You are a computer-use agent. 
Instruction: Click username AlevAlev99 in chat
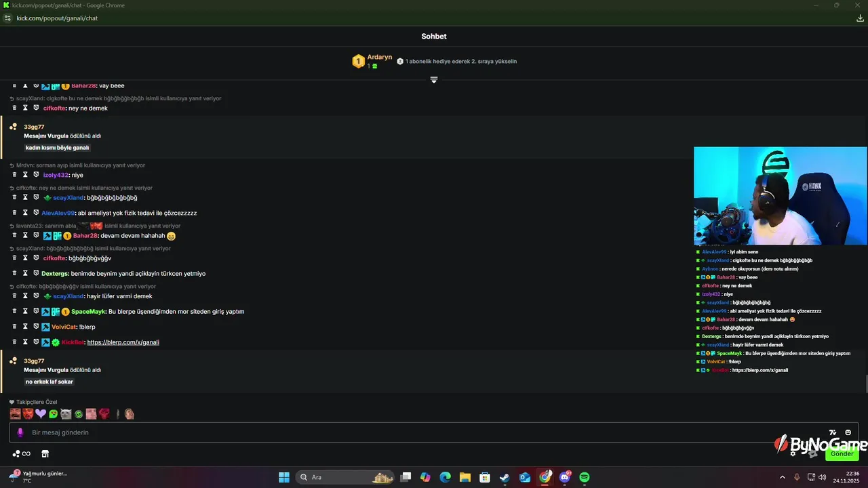pyautogui.click(x=58, y=213)
